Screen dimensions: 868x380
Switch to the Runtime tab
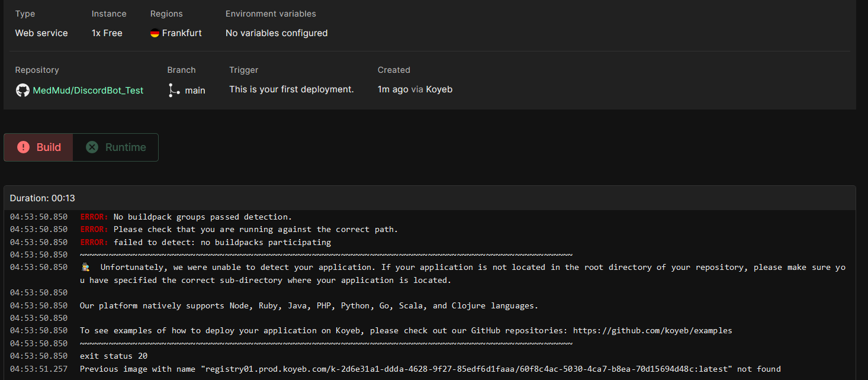click(115, 147)
